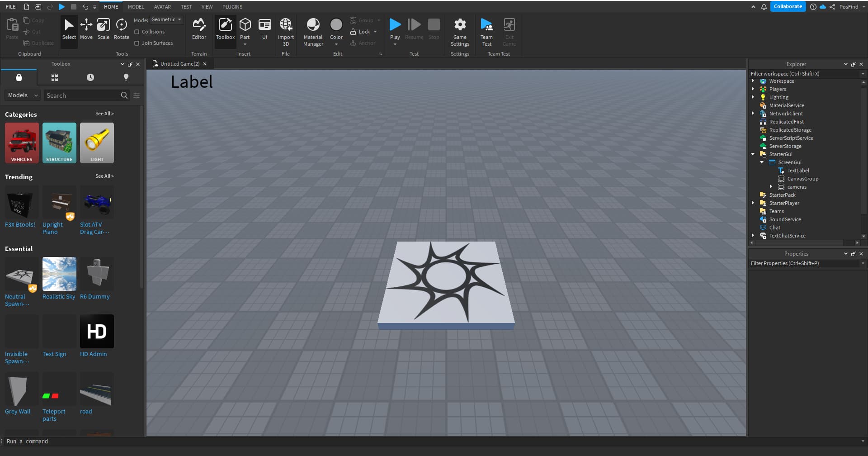
Task: Open the Toolbox recent tab clock icon
Action: click(x=90, y=77)
